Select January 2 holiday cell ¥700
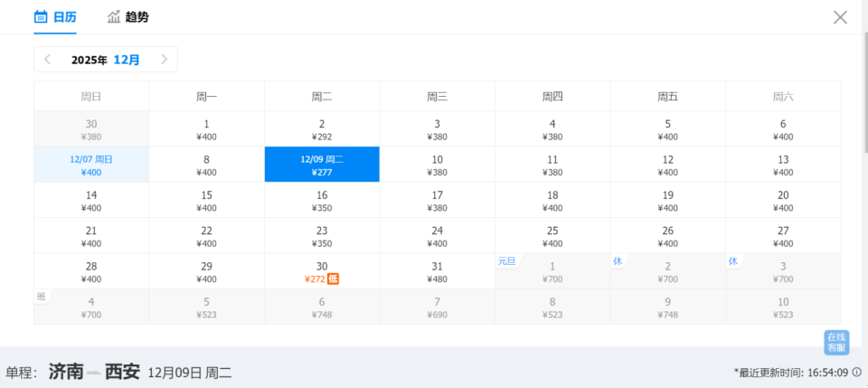This screenshot has width=868, height=388. tap(668, 271)
